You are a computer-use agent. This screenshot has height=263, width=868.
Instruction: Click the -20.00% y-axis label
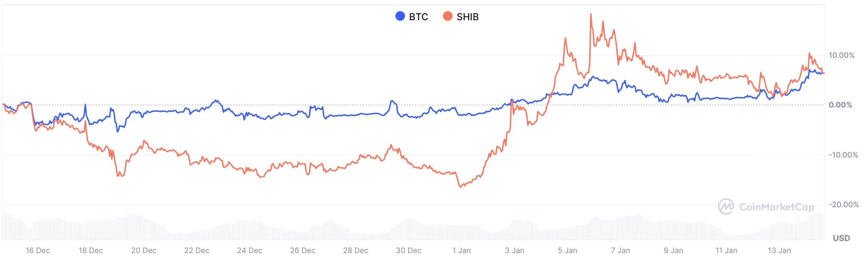(x=843, y=204)
